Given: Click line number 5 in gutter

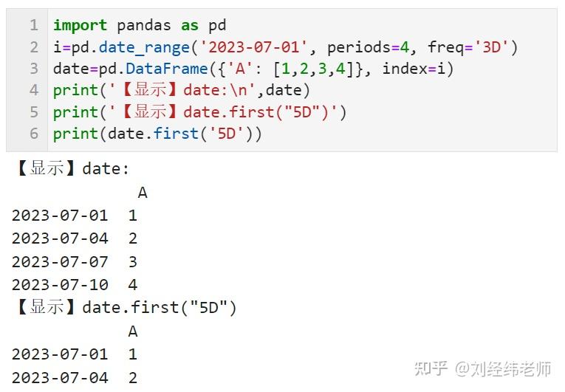Looking at the screenshot, I should [x=34, y=112].
